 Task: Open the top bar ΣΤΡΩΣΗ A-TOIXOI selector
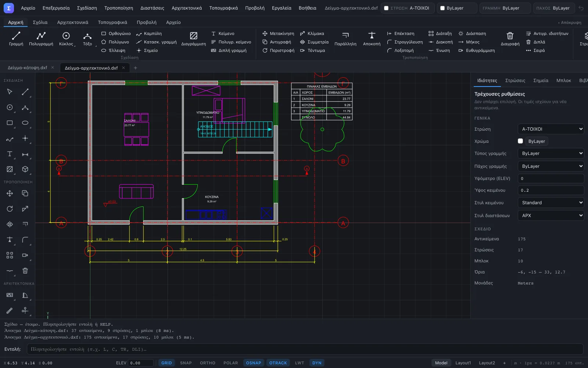coord(408,8)
